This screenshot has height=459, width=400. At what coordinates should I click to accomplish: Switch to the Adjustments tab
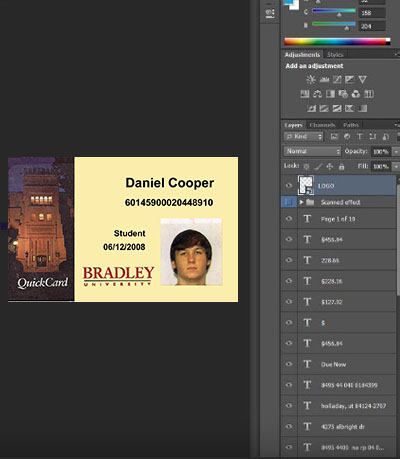pyautogui.click(x=302, y=55)
